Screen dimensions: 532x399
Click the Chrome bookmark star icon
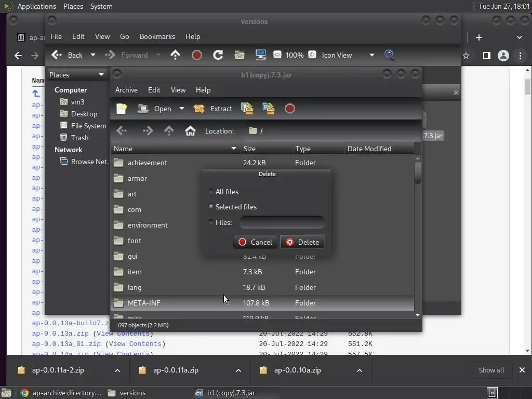pyautogui.click(x=466, y=56)
